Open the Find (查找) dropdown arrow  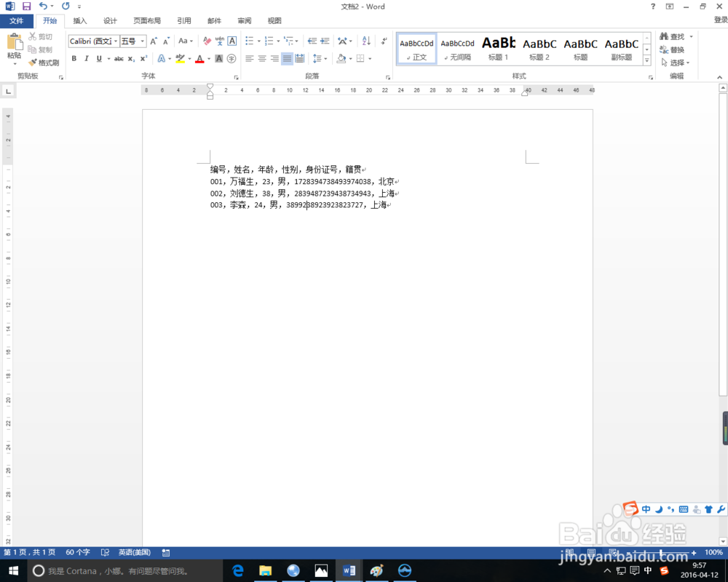click(x=692, y=36)
